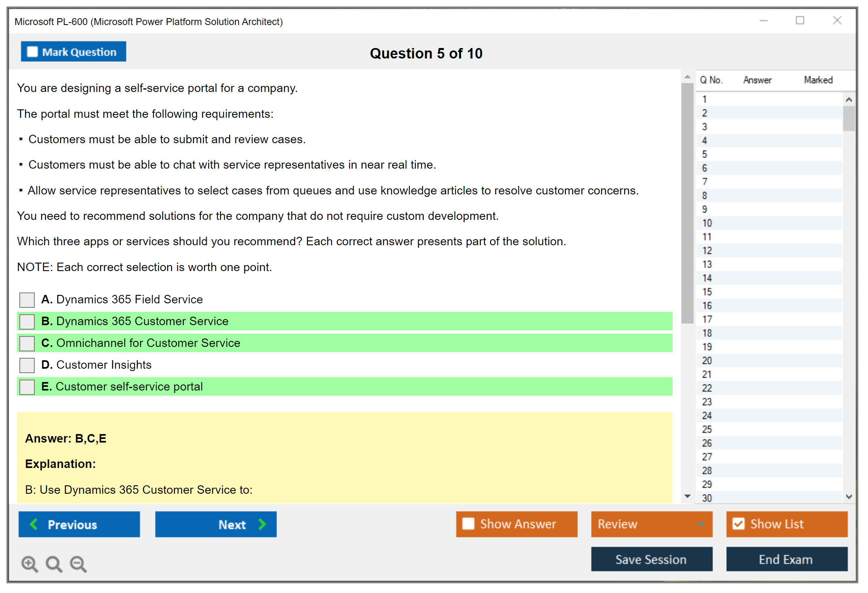Click the zoom in magnifier icon

click(x=29, y=564)
